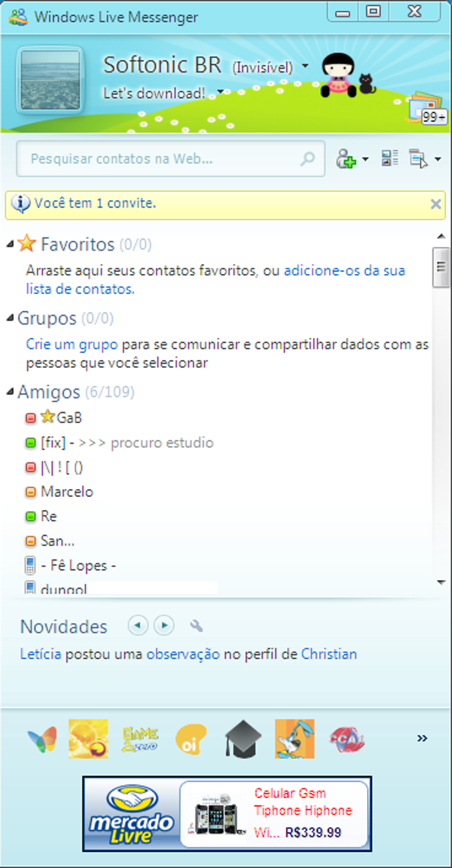The image size is (452, 868).
Task: Select contact Re
Action: (x=49, y=516)
